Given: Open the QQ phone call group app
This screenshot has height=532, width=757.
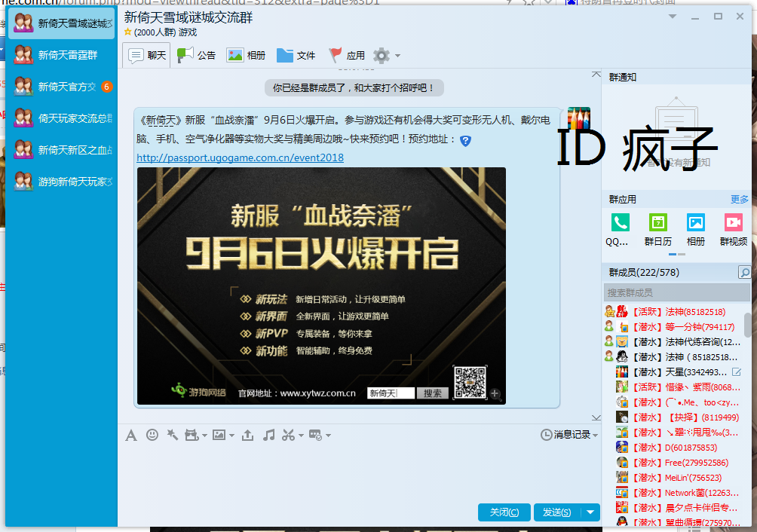Looking at the screenshot, I should pos(620,230).
